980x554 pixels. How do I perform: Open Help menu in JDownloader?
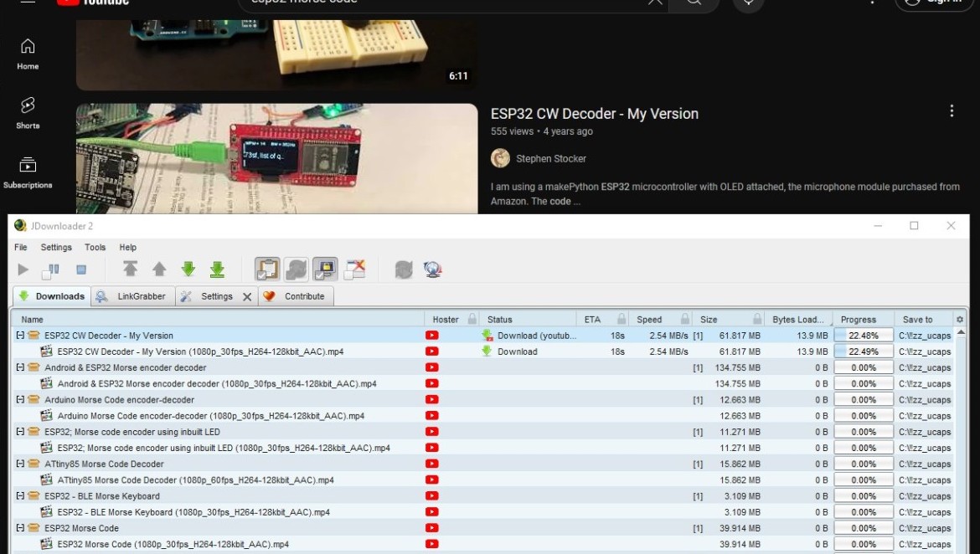coord(127,248)
